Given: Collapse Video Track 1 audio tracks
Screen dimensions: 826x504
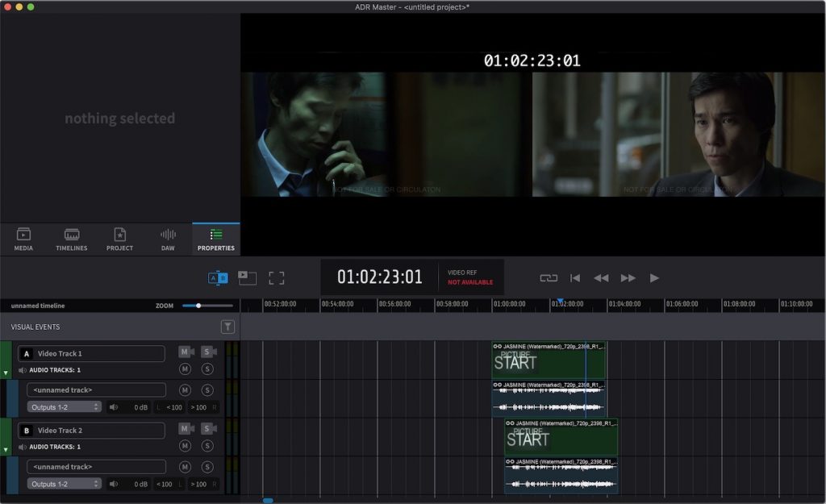Looking at the screenshot, I should [x=6, y=373].
